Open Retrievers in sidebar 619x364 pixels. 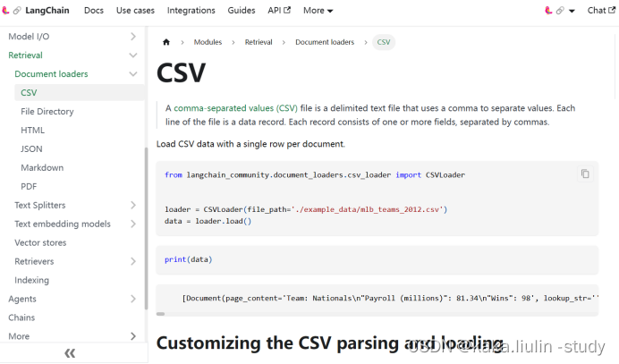pos(34,261)
